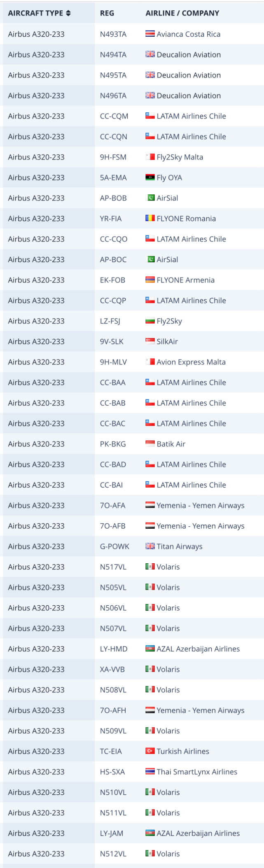Open registration N493TA
Screen dimensions: 264x868
tap(113, 34)
